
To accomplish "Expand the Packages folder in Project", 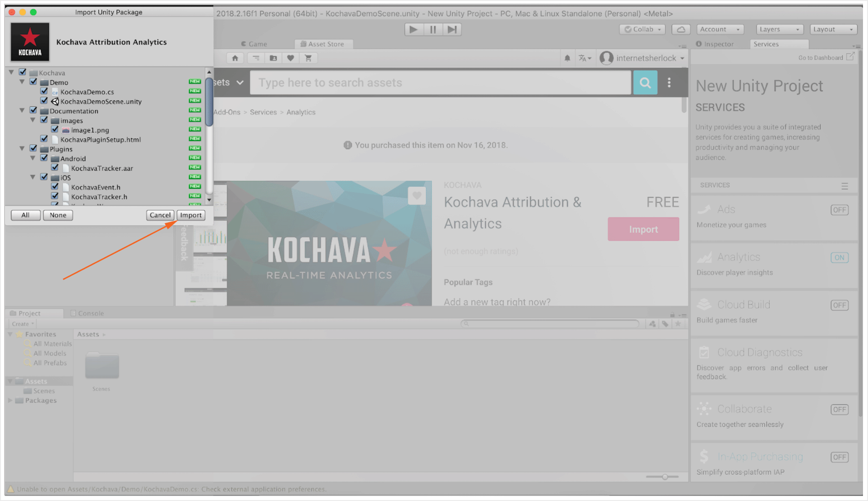I will [10, 401].
